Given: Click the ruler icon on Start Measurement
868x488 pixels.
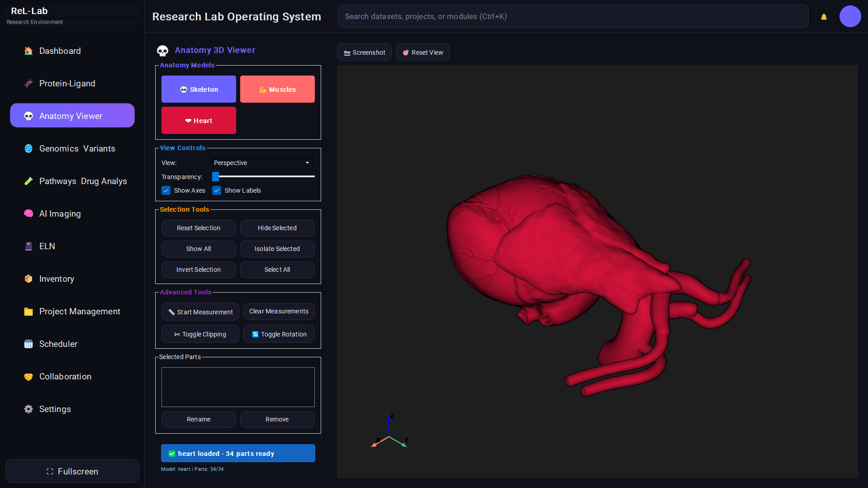Looking at the screenshot, I should pos(171,312).
